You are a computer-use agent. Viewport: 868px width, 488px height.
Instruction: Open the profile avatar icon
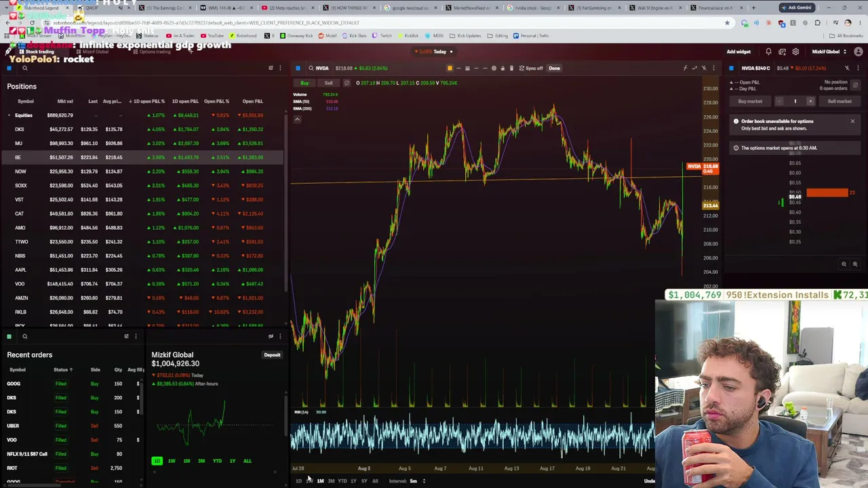pos(859,52)
